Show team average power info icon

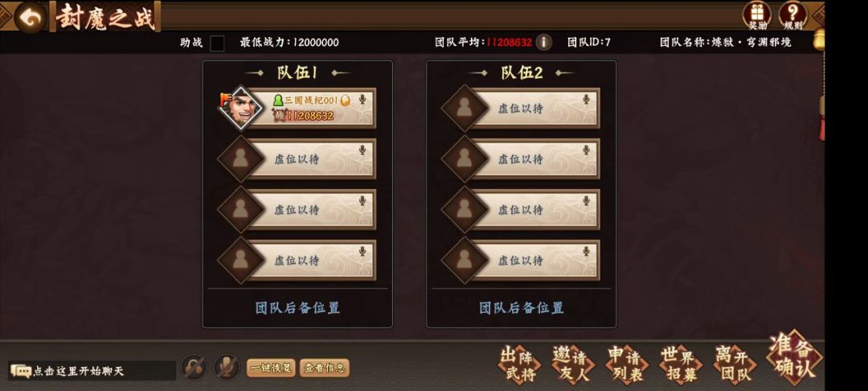click(x=543, y=42)
